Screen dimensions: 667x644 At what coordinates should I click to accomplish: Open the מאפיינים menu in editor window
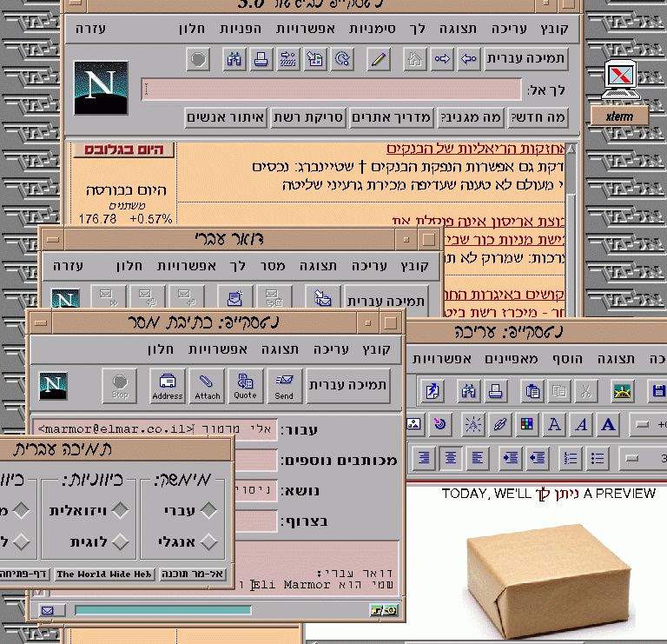click(x=512, y=360)
